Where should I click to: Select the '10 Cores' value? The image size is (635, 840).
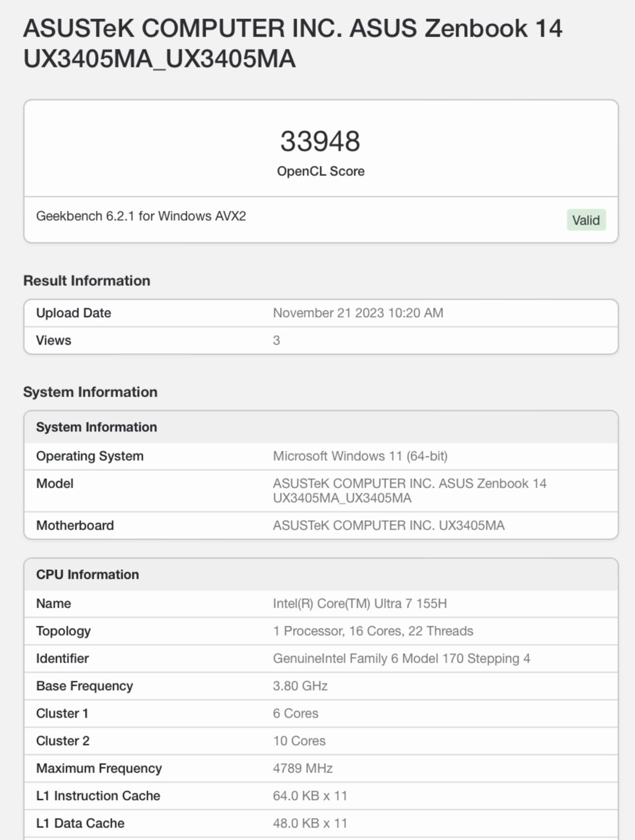click(x=299, y=740)
